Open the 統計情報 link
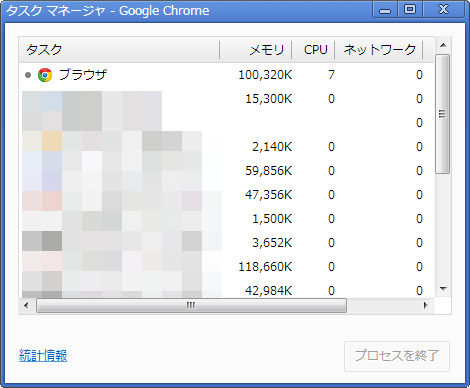This screenshot has width=470, height=388. [43, 356]
